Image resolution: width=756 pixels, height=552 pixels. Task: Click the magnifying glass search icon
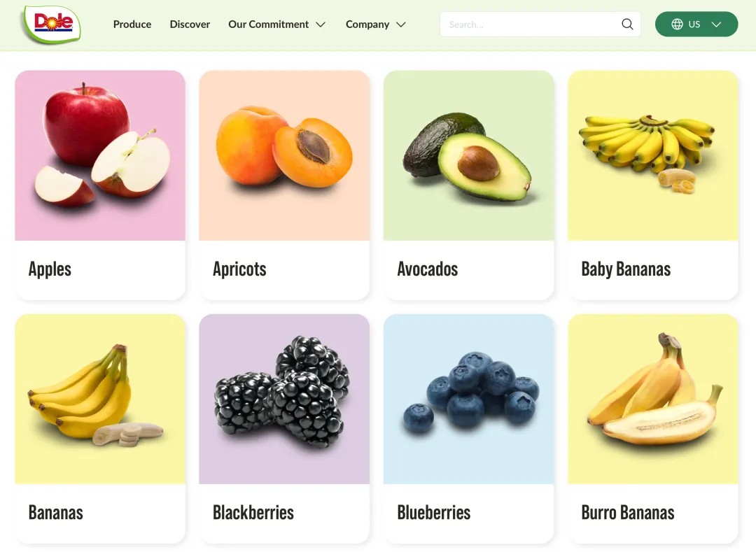pos(626,24)
